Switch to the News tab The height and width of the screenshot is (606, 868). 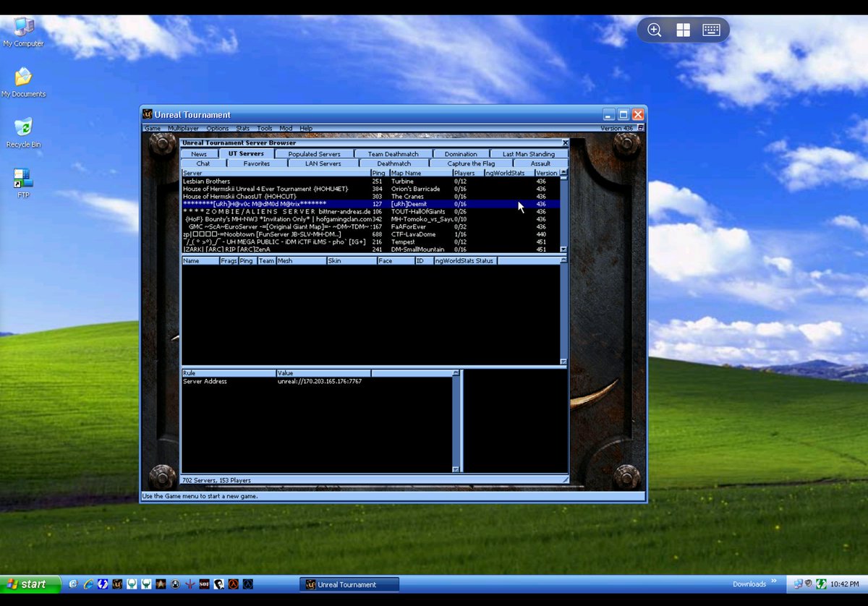tap(199, 154)
